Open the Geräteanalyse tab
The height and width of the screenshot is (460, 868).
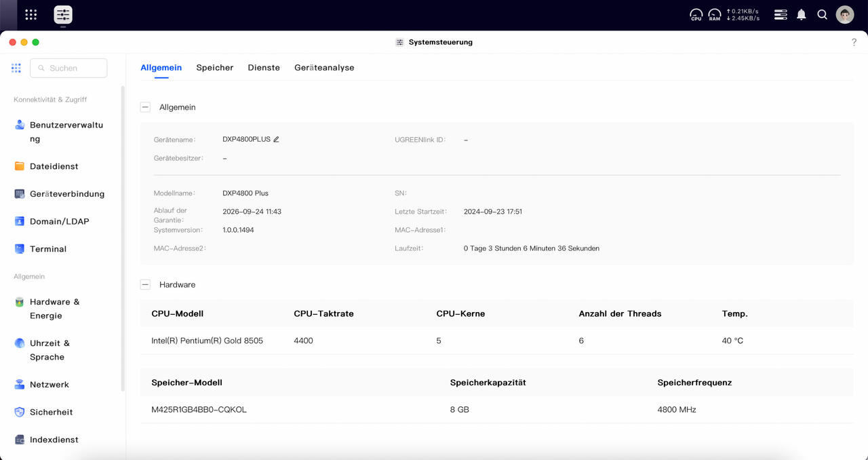[324, 68]
